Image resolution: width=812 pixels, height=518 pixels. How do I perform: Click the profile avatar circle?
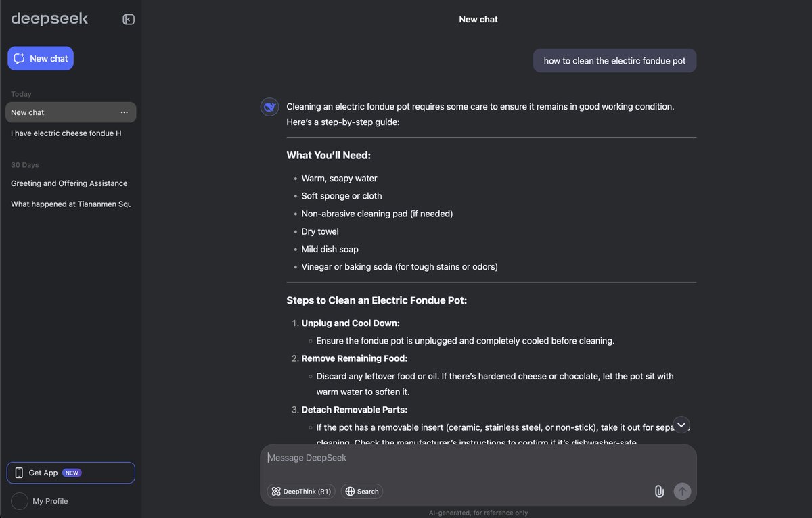click(20, 501)
